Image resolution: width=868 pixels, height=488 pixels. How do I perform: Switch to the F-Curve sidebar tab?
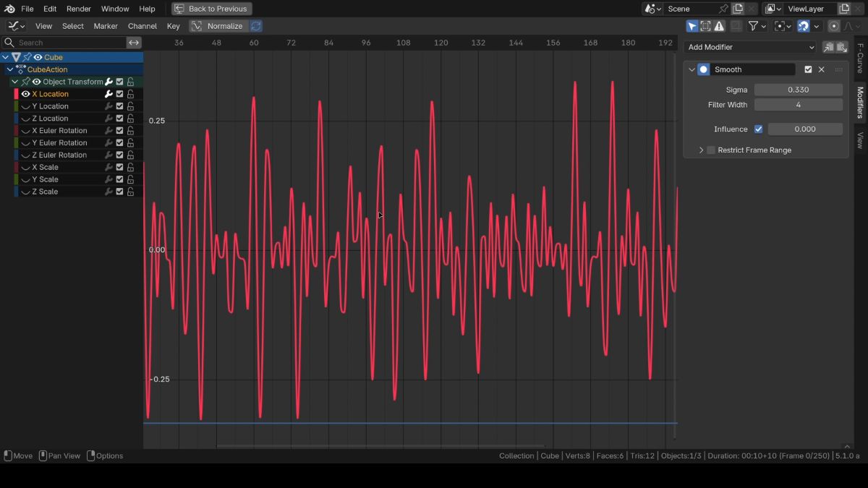point(860,58)
